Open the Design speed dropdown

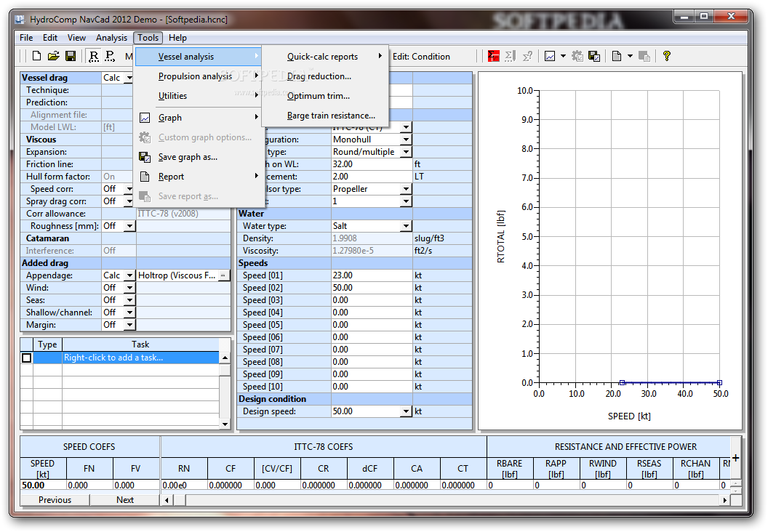pyautogui.click(x=406, y=411)
